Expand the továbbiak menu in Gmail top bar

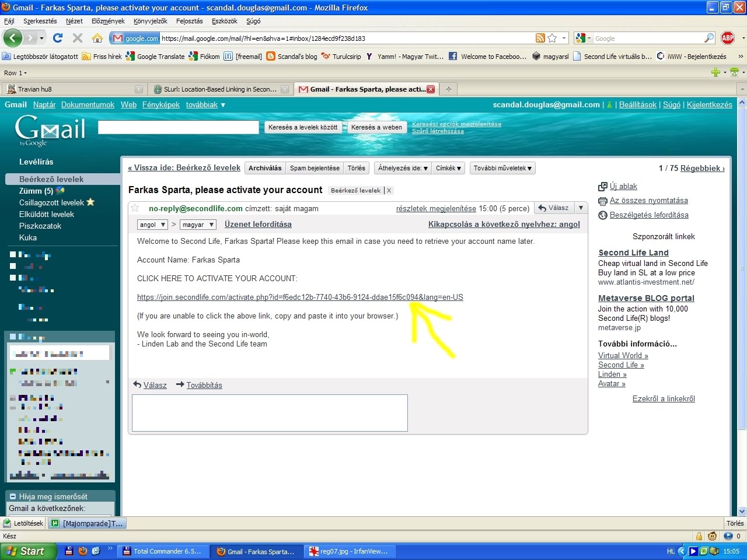[x=205, y=105]
